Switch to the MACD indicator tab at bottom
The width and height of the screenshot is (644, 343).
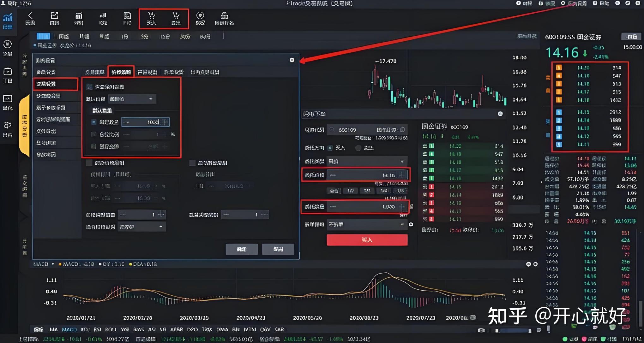(69, 329)
